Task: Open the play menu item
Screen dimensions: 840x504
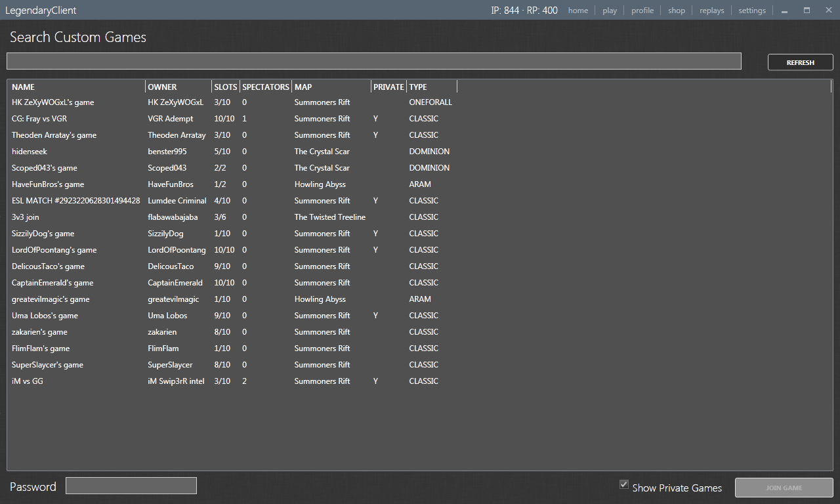Action: click(x=610, y=10)
